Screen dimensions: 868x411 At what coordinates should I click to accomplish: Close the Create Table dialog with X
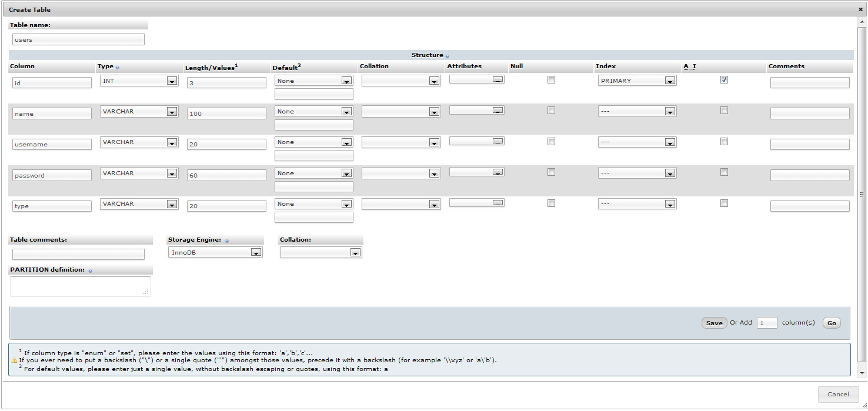click(860, 9)
